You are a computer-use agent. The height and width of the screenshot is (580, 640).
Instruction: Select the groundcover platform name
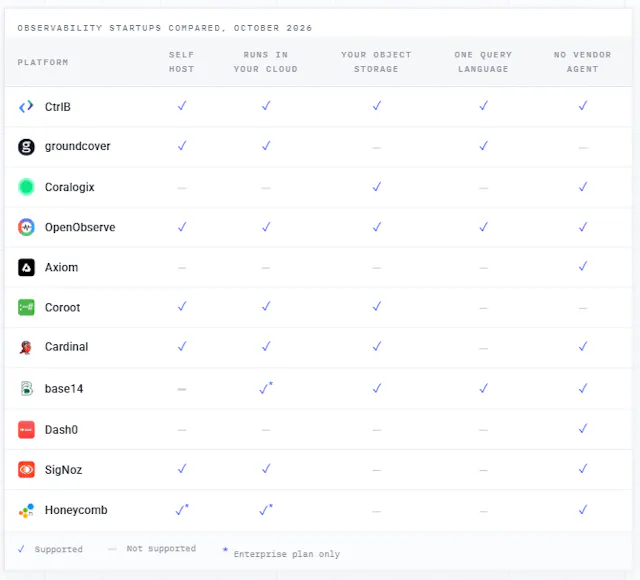click(78, 146)
